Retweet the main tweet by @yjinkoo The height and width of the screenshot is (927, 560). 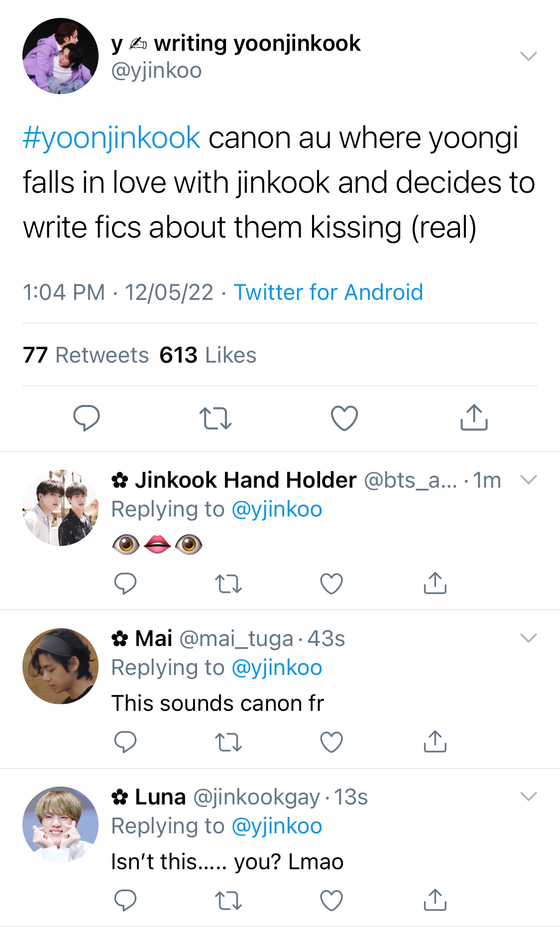click(x=215, y=418)
